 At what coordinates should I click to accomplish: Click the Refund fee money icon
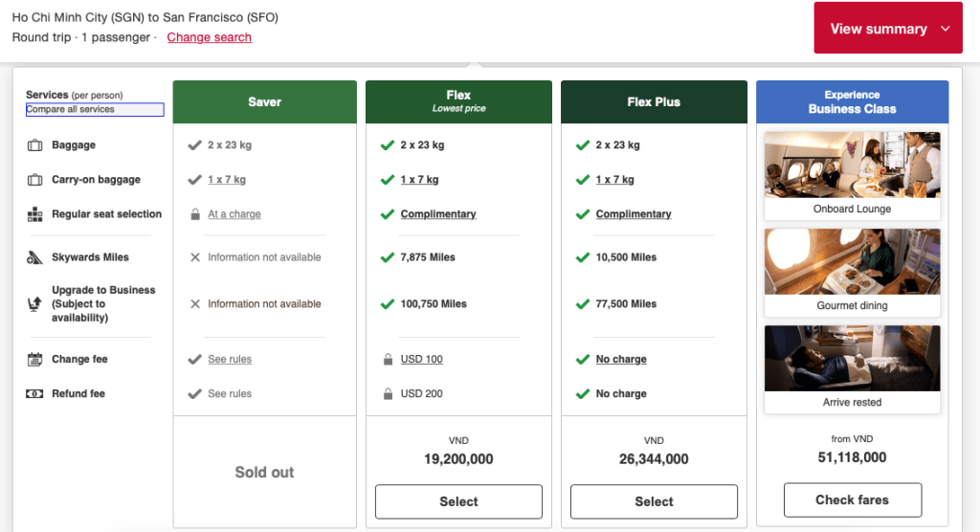pos(35,394)
